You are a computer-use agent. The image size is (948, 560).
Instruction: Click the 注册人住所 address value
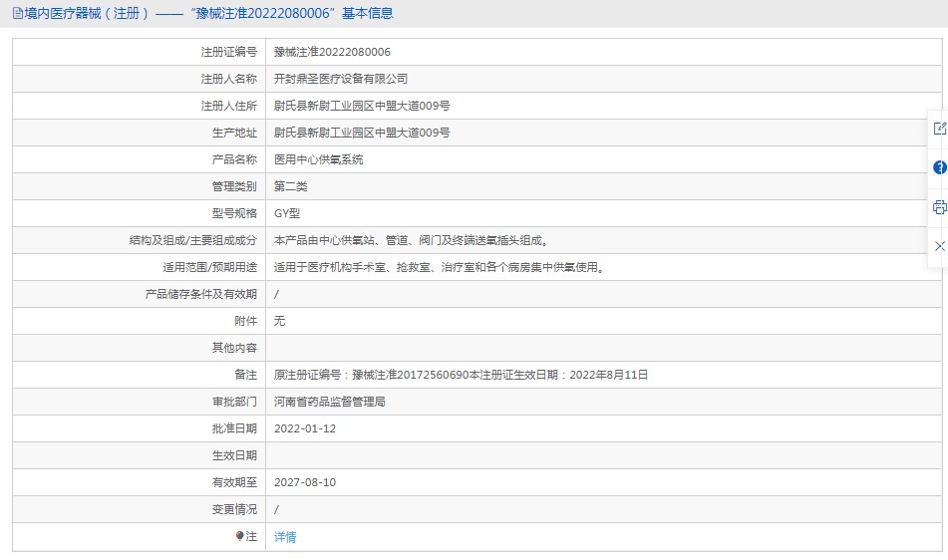[362, 106]
